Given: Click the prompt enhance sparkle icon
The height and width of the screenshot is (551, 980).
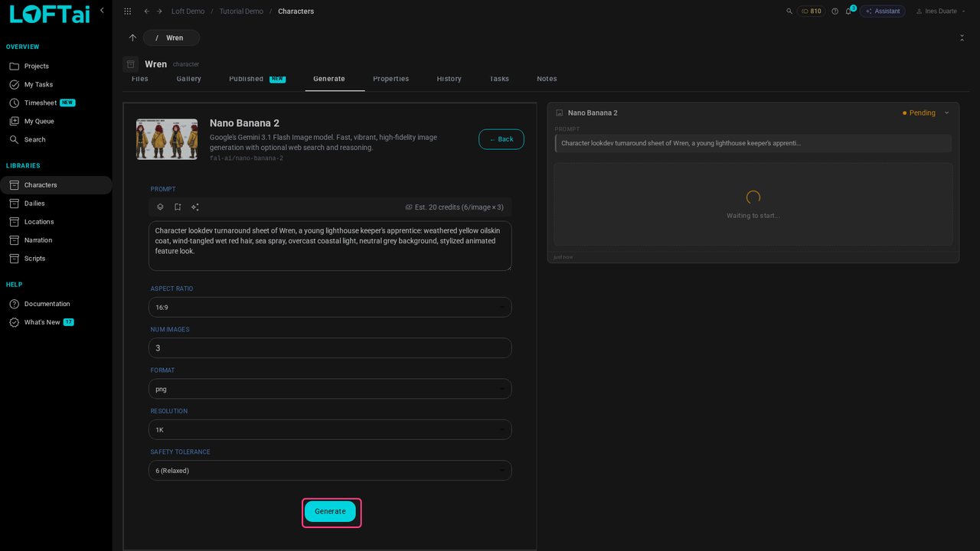Looking at the screenshot, I should tap(195, 207).
